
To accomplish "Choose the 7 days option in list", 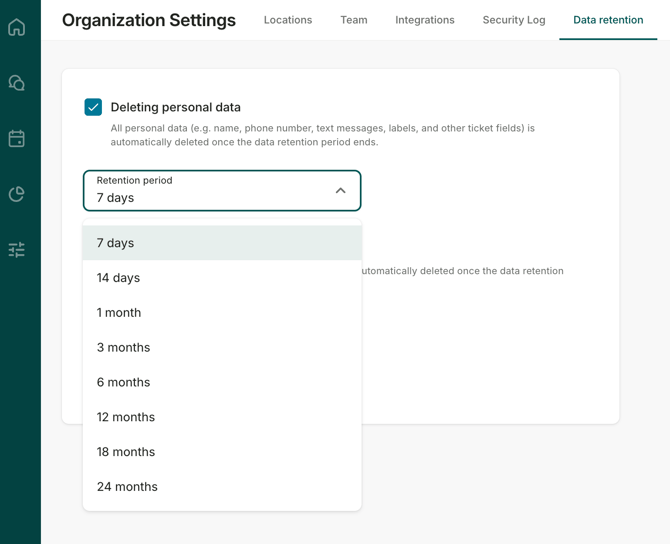I will [x=222, y=243].
